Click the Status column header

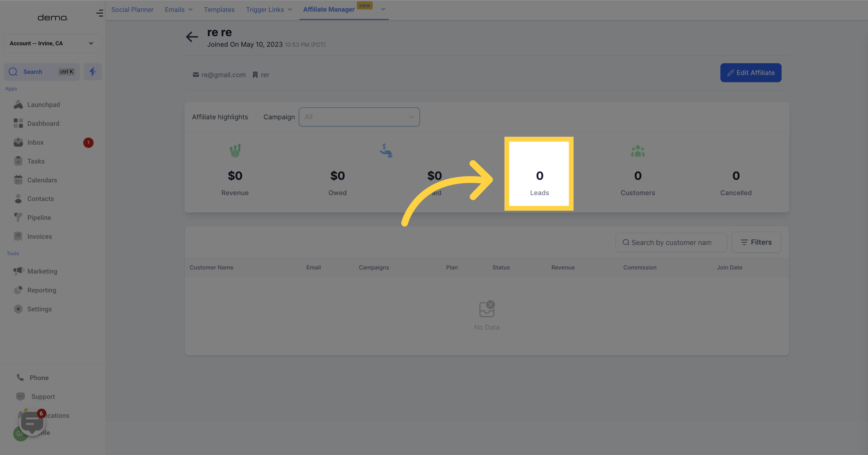(501, 268)
